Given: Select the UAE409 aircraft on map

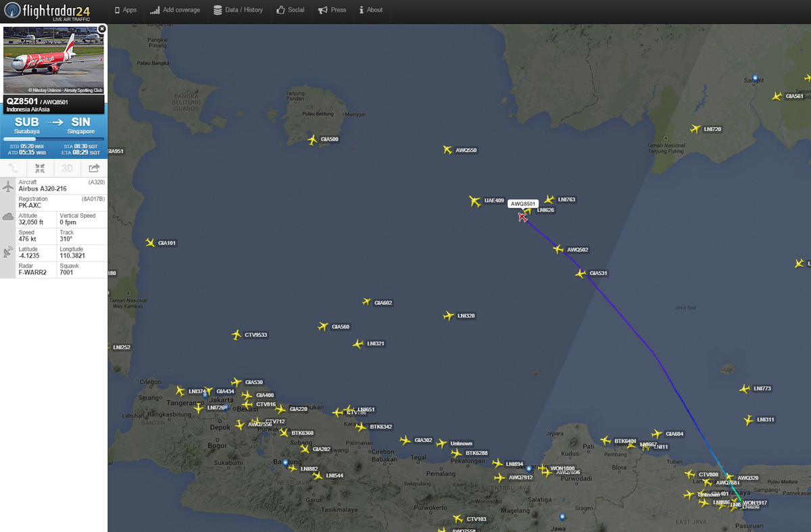Looking at the screenshot, I should [474, 201].
